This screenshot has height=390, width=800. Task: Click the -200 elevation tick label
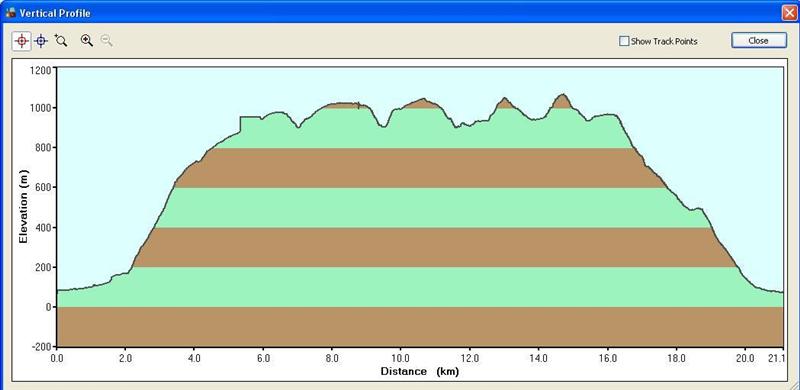click(41, 347)
